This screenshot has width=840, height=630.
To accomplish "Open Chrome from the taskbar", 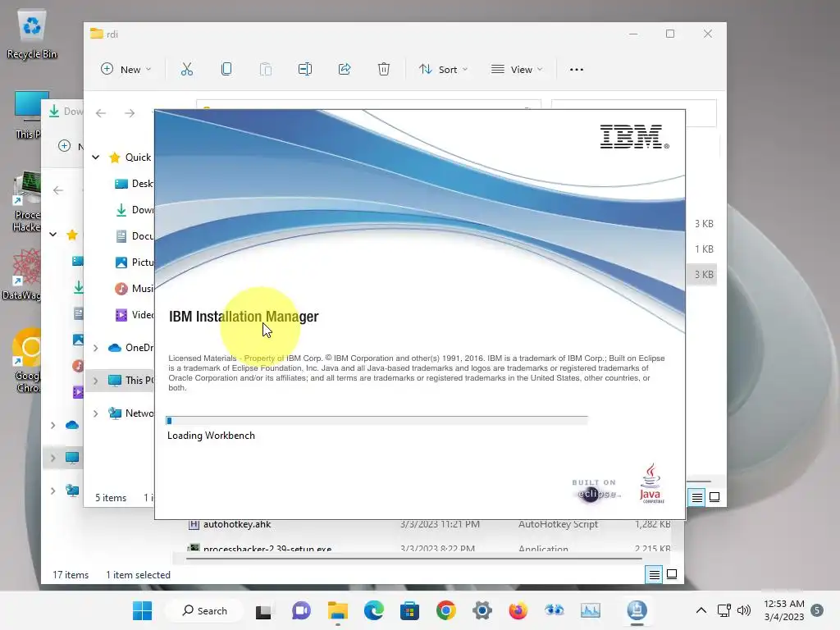I will click(x=445, y=610).
